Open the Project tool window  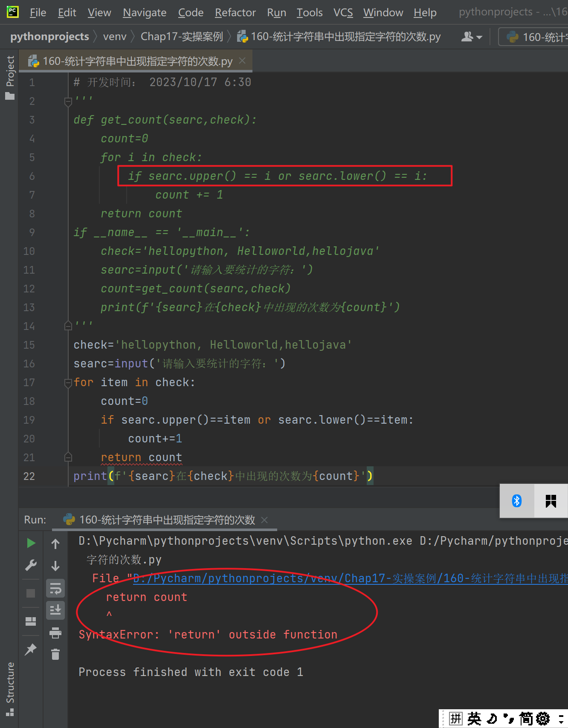(10, 77)
